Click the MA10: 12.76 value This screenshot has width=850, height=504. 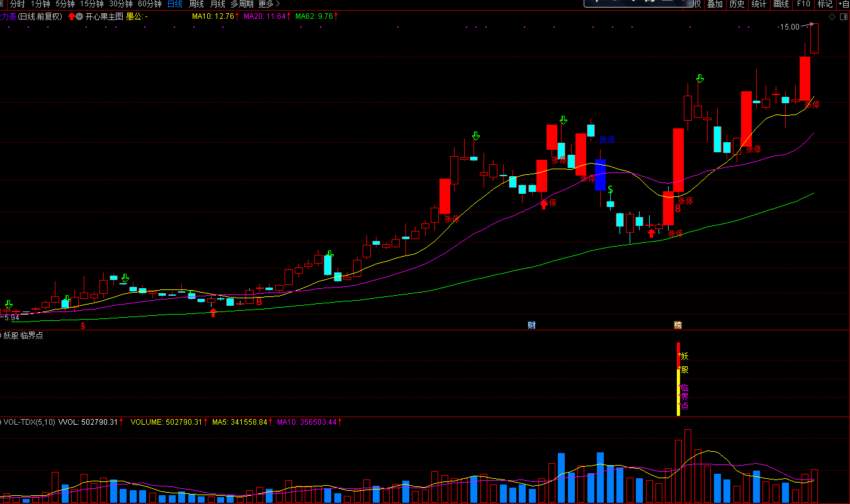pyautogui.click(x=213, y=16)
